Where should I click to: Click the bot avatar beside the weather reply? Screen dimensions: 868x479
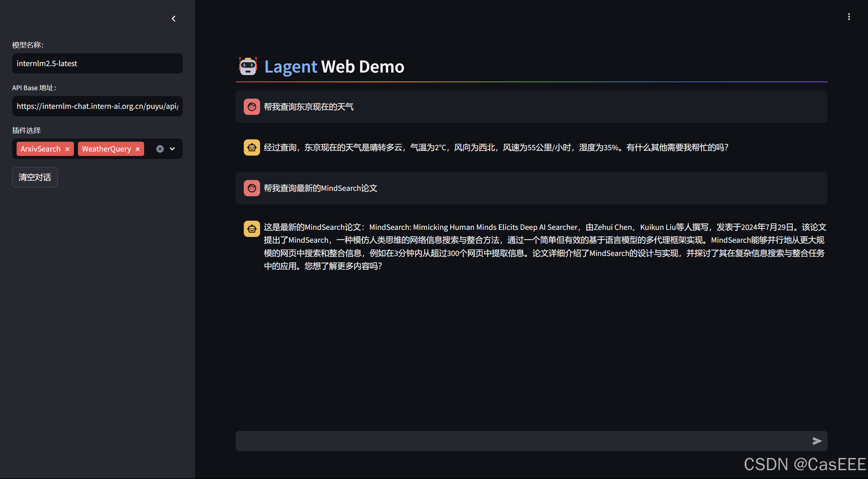[252, 147]
